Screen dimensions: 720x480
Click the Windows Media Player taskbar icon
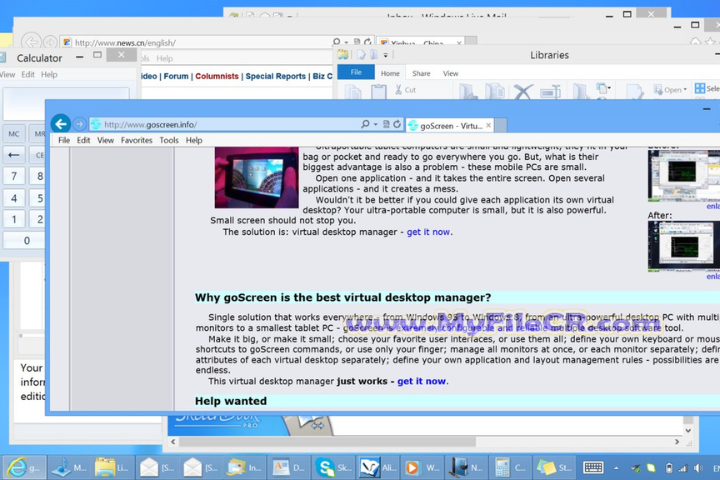[x=422, y=468]
